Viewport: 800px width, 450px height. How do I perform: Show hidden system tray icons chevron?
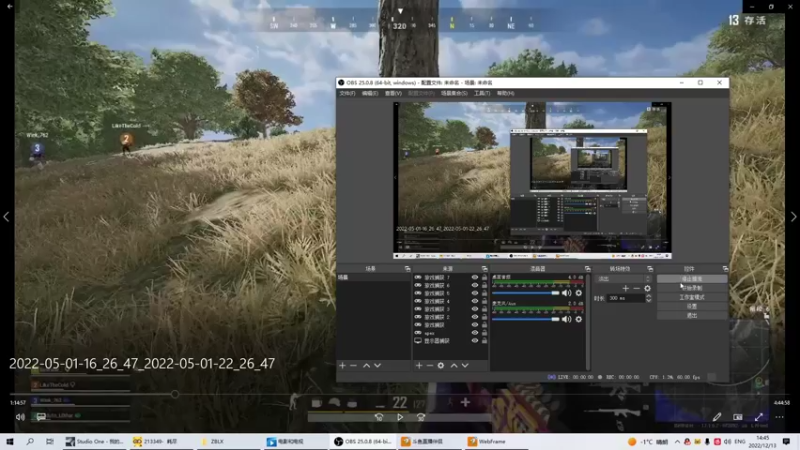pos(677,441)
